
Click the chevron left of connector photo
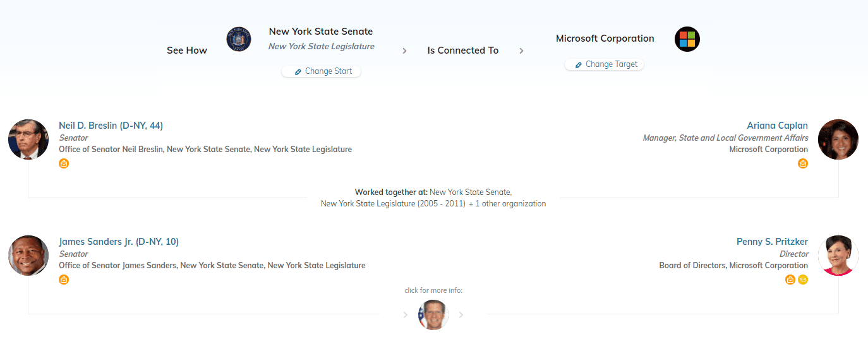point(406,315)
